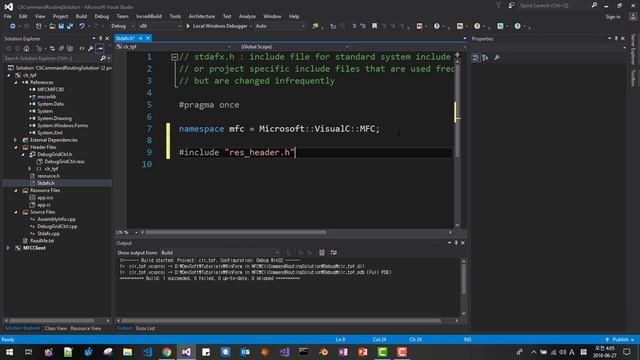This screenshot has height=360, width=640.
Task: Toggle Auto Hide pin on Output panel
Action: click(x=456, y=243)
